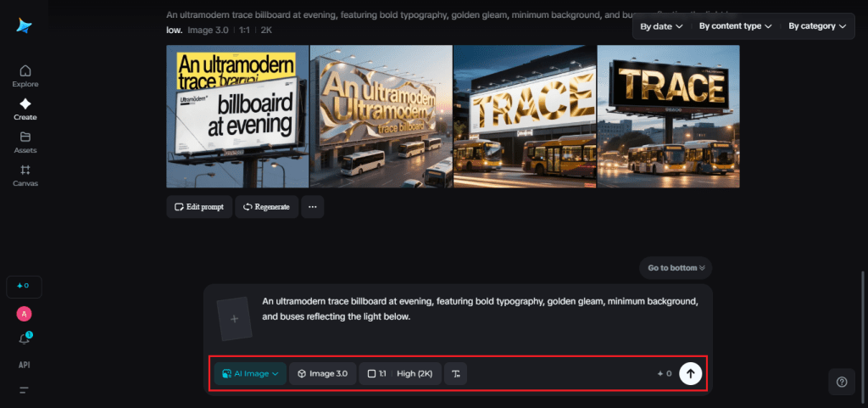Image resolution: width=868 pixels, height=408 pixels.
Task: Click the help question mark icon
Action: [x=841, y=382]
